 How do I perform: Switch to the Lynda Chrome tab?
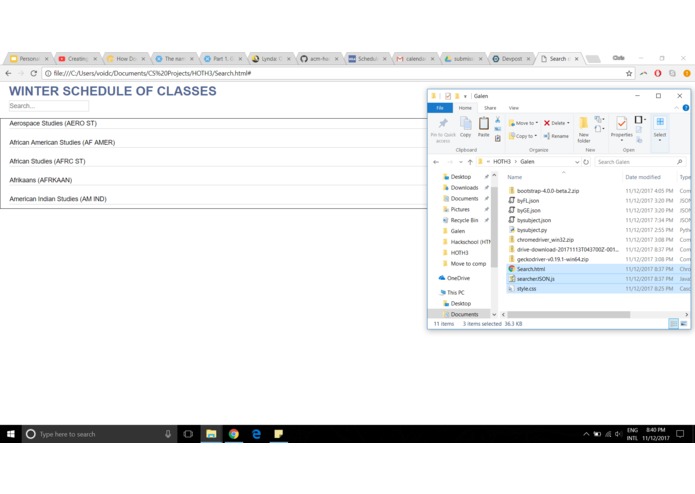tap(270, 58)
